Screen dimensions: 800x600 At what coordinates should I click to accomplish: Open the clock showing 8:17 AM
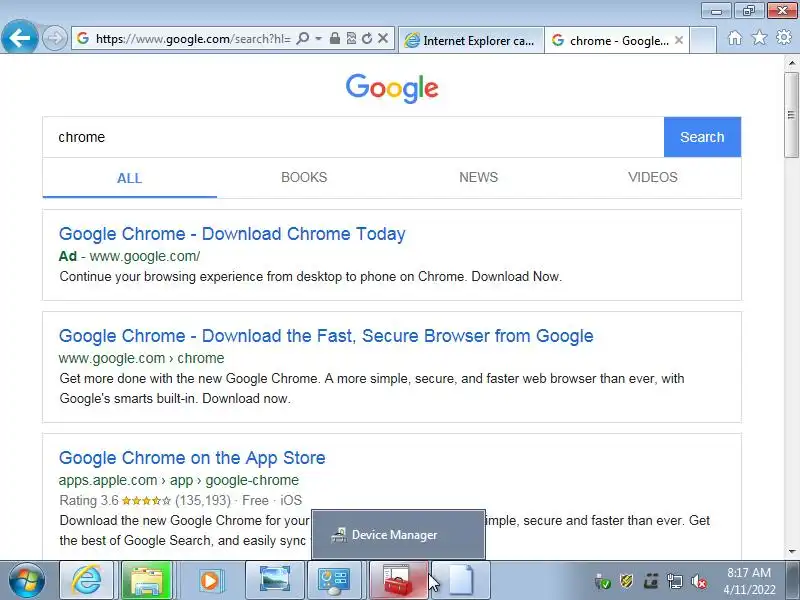749,581
